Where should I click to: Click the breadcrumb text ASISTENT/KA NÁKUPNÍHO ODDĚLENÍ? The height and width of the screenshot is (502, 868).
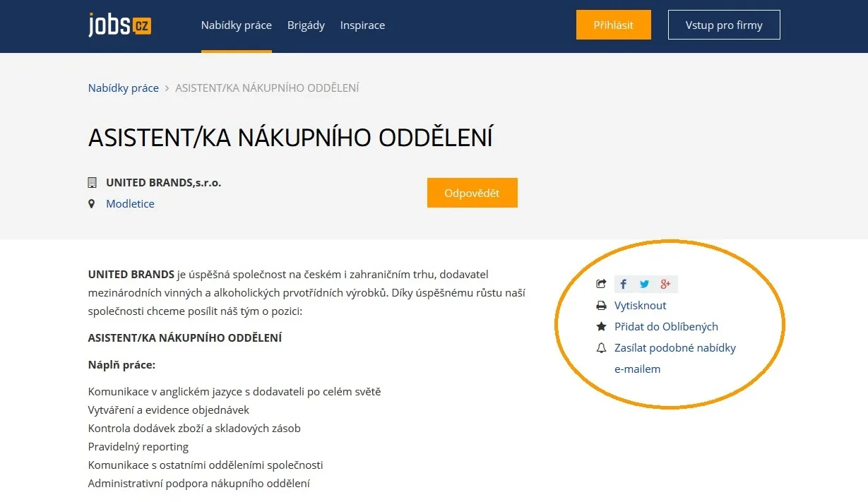267,88
